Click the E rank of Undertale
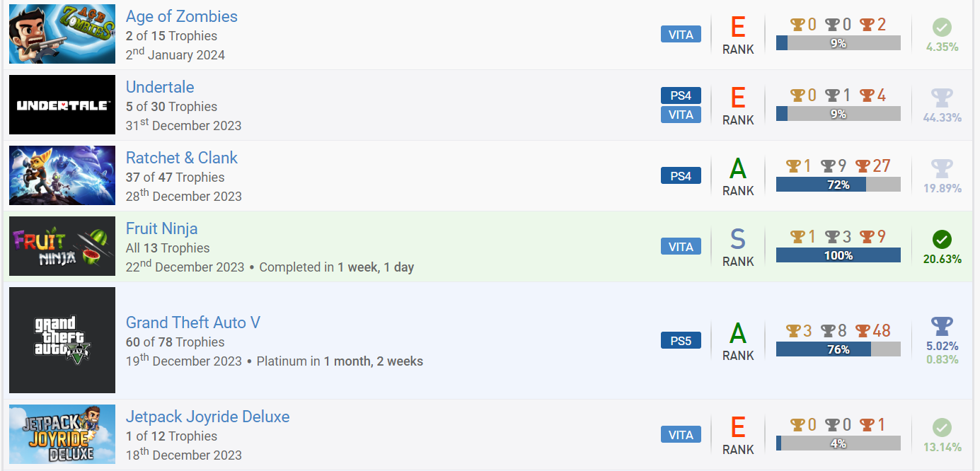This screenshot has height=471, width=980. [738, 98]
